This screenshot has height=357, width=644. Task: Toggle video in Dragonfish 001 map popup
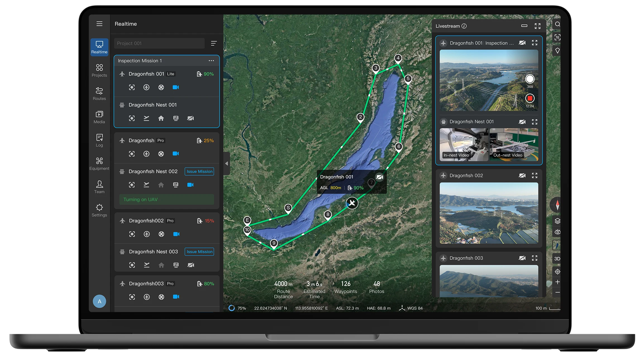(380, 177)
